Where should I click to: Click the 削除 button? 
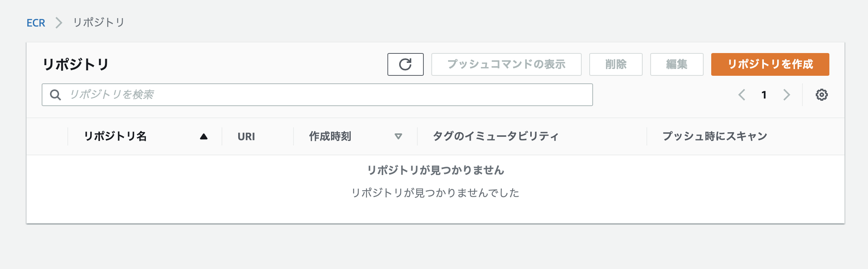615,64
